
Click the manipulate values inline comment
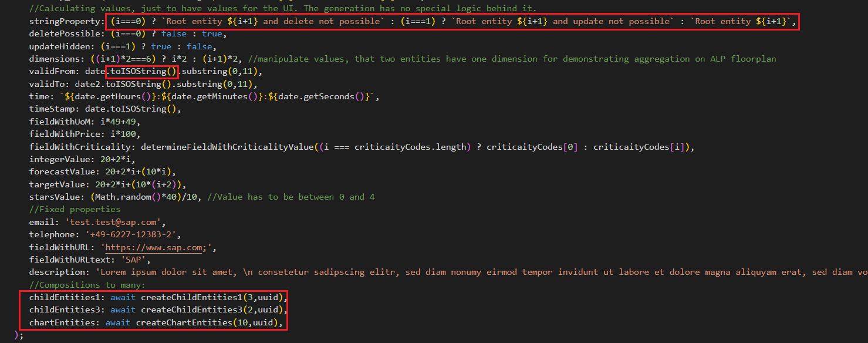point(512,59)
